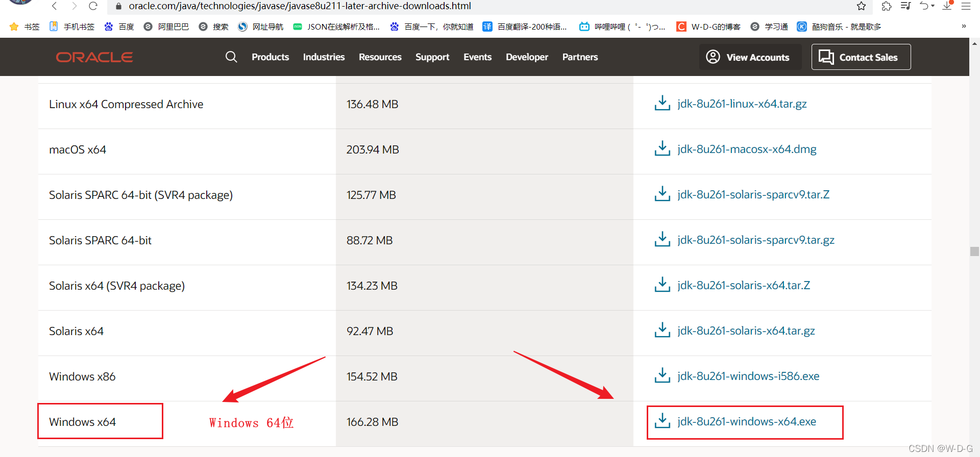
Task: Open the Partners menu
Action: tap(580, 57)
